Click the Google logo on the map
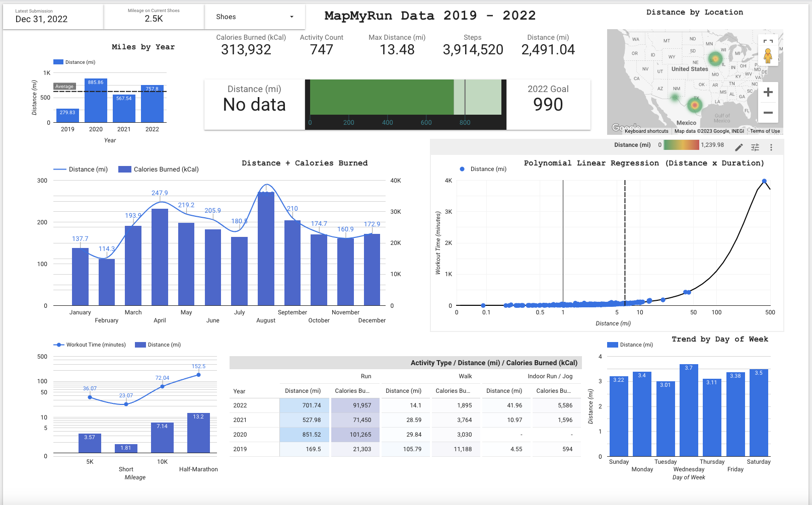Screen dimensions: 812x505 pos(626,127)
